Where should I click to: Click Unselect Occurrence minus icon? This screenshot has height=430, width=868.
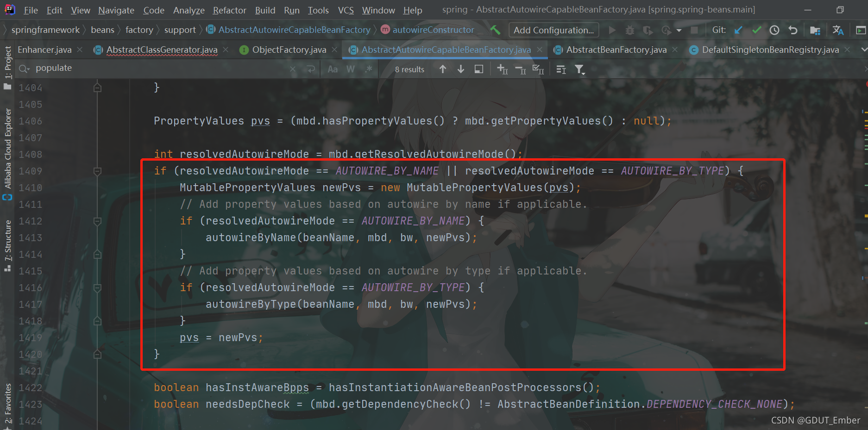[x=520, y=69]
